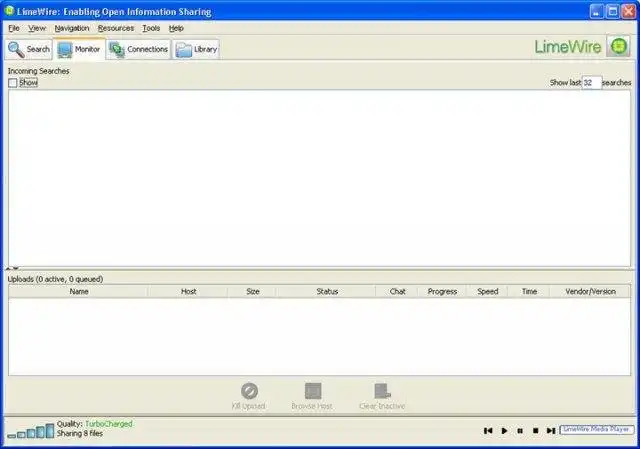Image resolution: width=640 pixels, height=449 pixels.
Task: Pause the media player
Action: [520, 431]
